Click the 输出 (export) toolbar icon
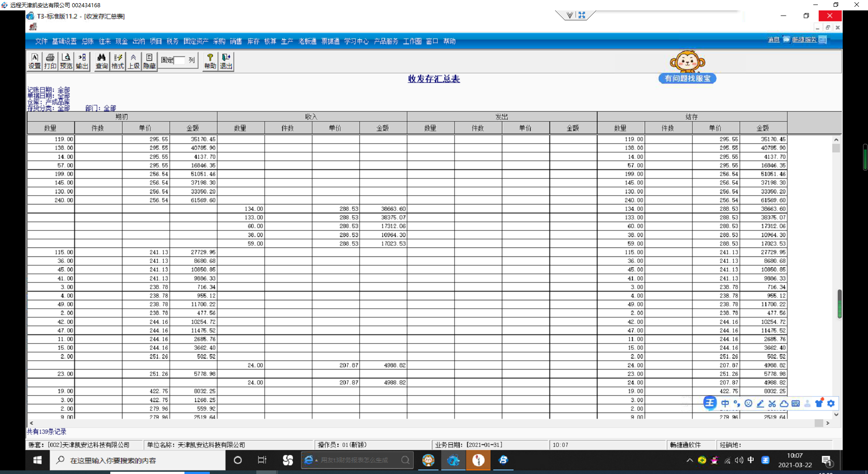The image size is (868, 474). pos(82,61)
